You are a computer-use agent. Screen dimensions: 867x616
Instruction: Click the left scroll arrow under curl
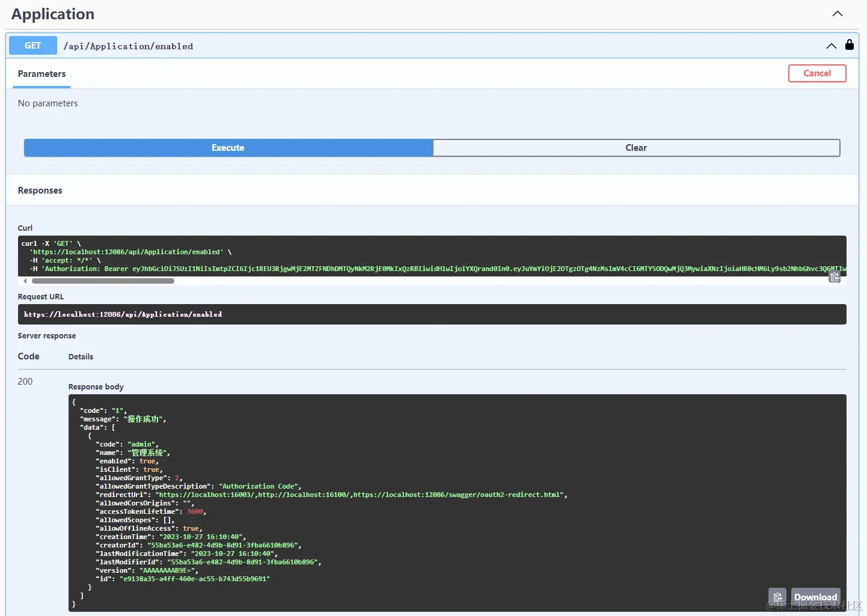25,281
